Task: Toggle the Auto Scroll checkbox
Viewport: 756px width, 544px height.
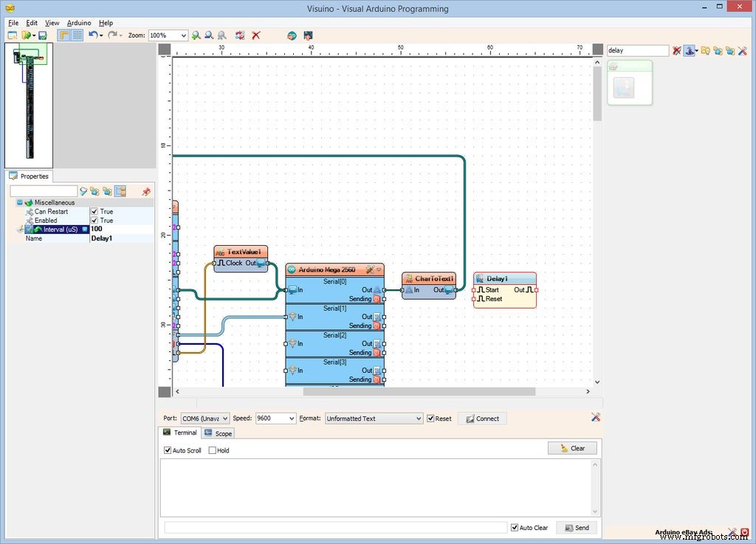Action: pos(168,450)
